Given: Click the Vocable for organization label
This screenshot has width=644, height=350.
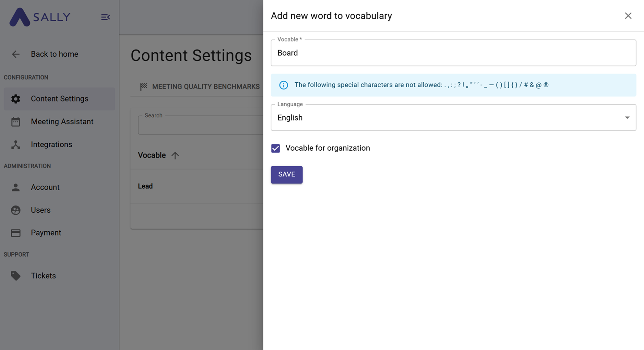Looking at the screenshot, I should pos(328,148).
